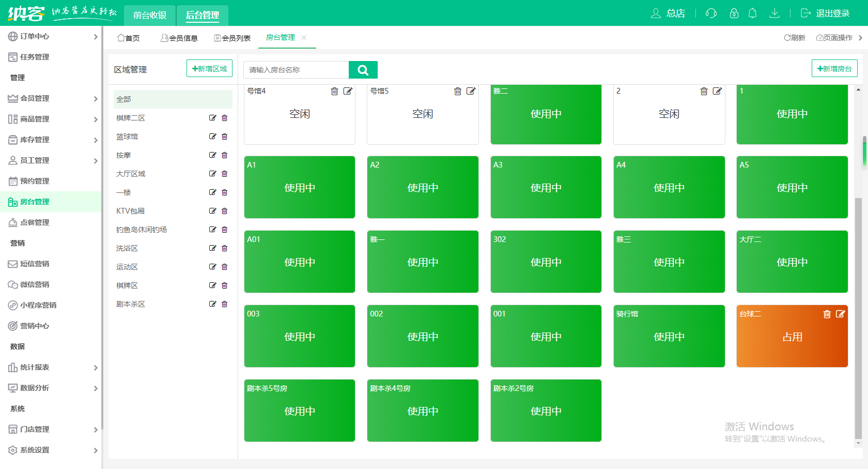Edit room 台球二 with the pencil icon
This screenshot has height=469, width=868.
click(841, 313)
